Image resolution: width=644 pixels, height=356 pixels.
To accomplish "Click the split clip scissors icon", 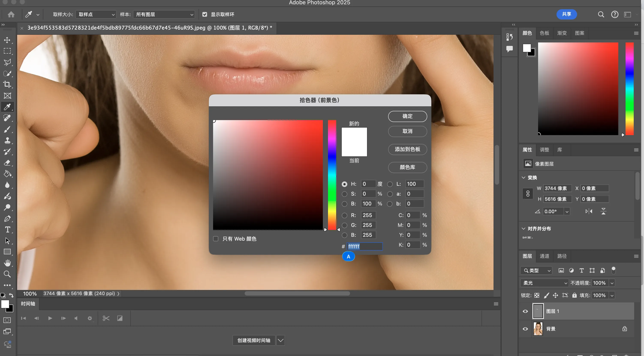I will pyautogui.click(x=106, y=318).
